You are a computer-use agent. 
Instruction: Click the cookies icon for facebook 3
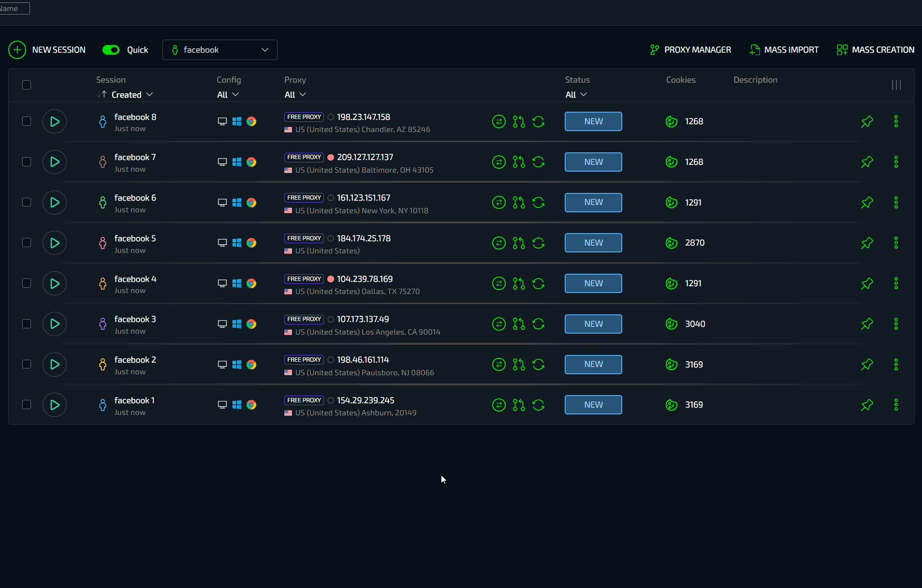click(x=672, y=324)
